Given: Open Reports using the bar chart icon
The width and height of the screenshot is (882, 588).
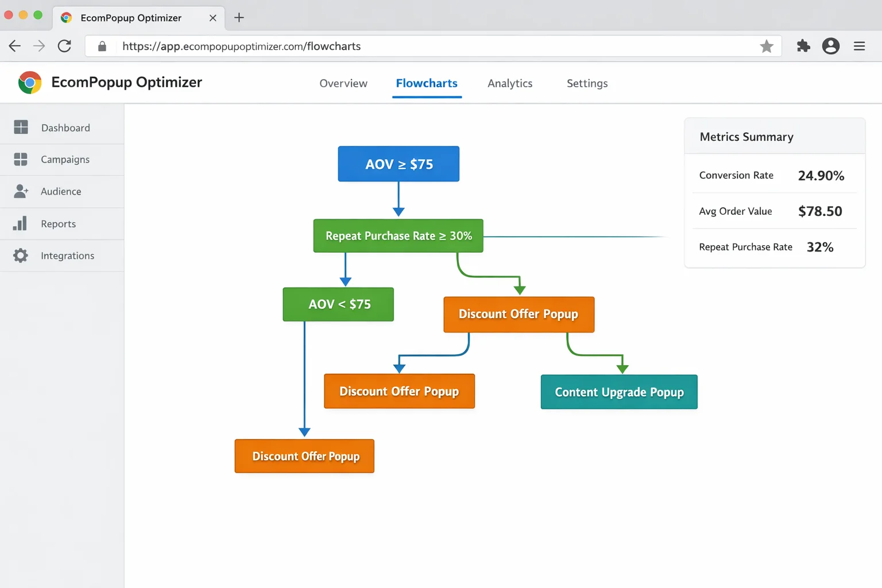Looking at the screenshot, I should click(x=21, y=223).
